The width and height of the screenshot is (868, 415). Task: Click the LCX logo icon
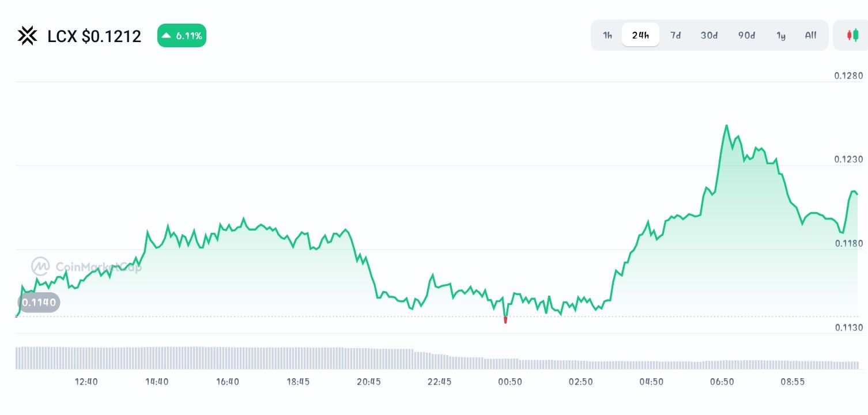tap(27, 36)
